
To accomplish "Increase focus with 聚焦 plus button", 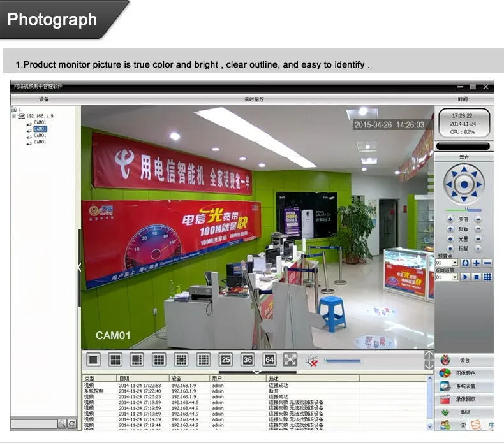I will 450,229.
